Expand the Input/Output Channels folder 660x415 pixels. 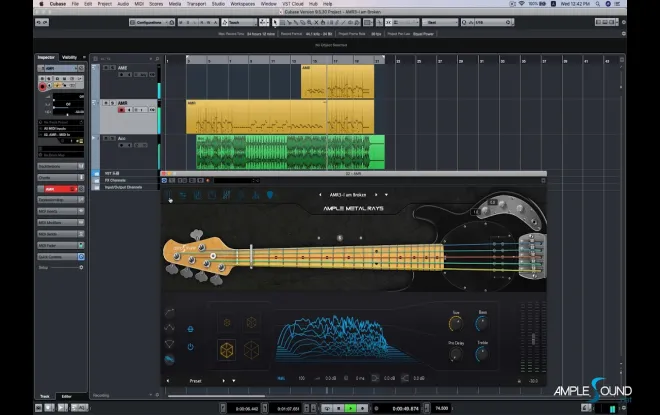(96, 187)
